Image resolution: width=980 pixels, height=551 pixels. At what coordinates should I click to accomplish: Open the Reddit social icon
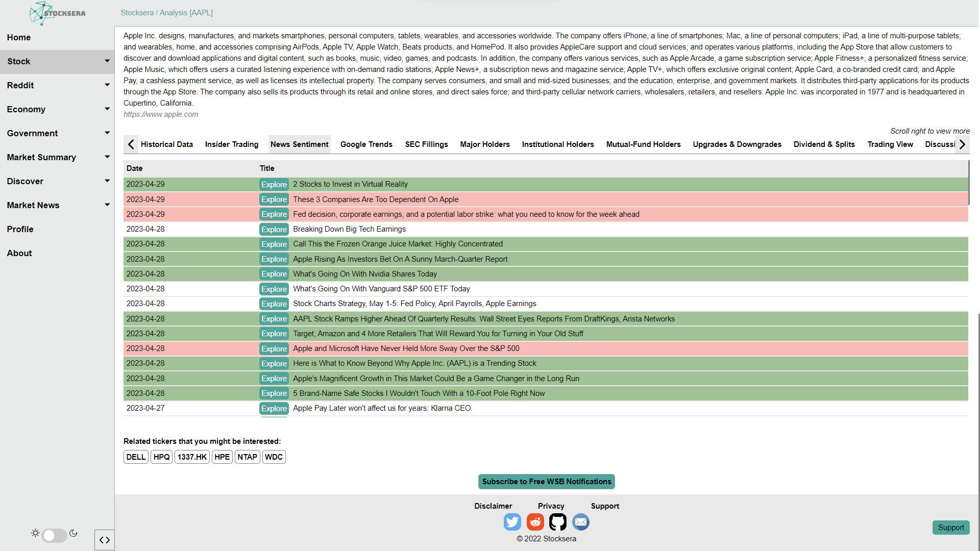coord(535,522)
